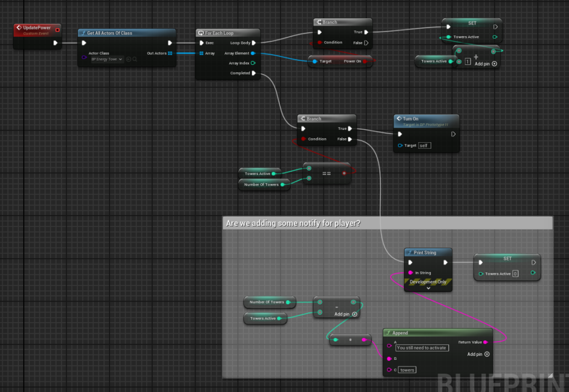Click the 'towers' text field on Append pin C
Image resolution: width=569 pixels, height=392 pixels.
407,370
